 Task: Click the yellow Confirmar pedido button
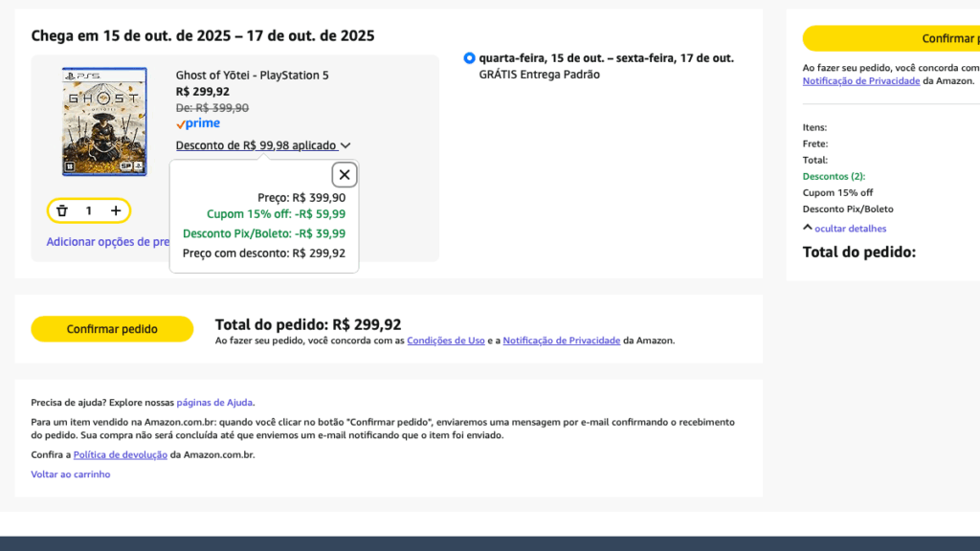coord(113,329)
